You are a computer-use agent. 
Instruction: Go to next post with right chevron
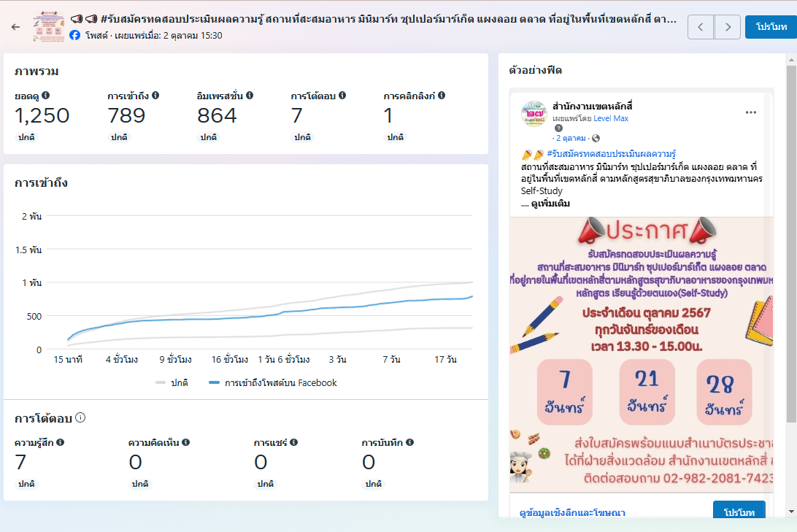[x=727, y=27]
